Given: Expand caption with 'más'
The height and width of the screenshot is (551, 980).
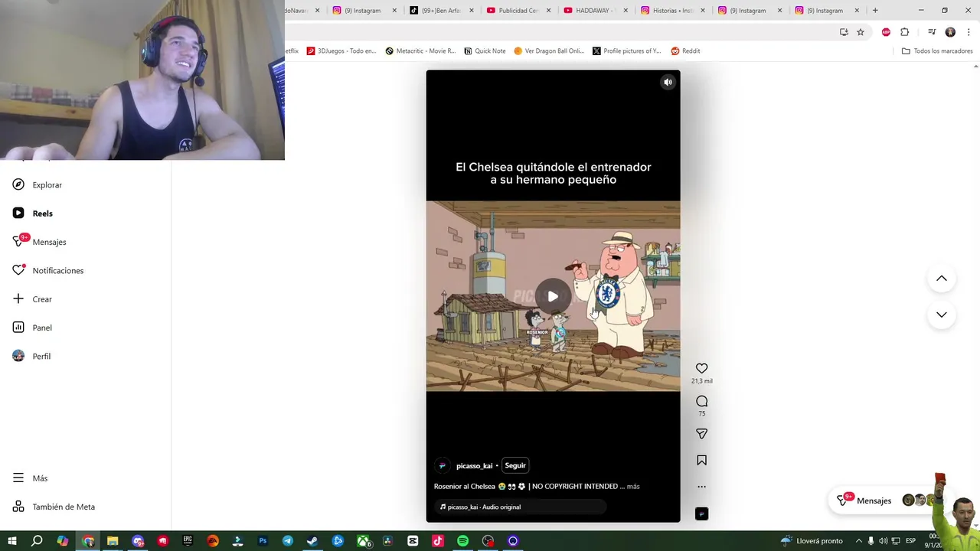Looking at the screenshot, I should click(633, 486).
